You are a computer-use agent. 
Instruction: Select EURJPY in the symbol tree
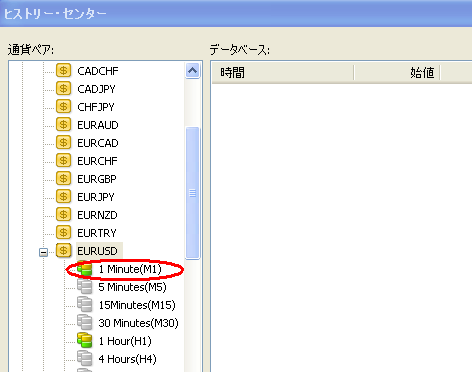coord(96,197)
